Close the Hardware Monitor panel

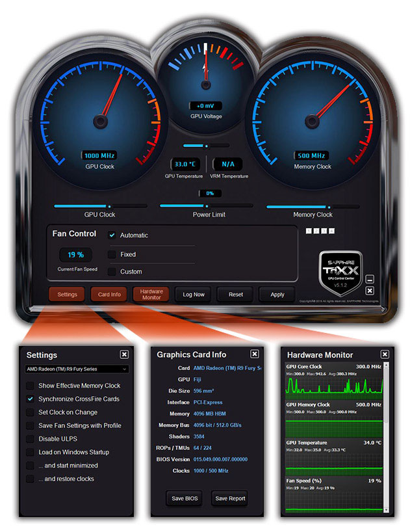[385, 354]
